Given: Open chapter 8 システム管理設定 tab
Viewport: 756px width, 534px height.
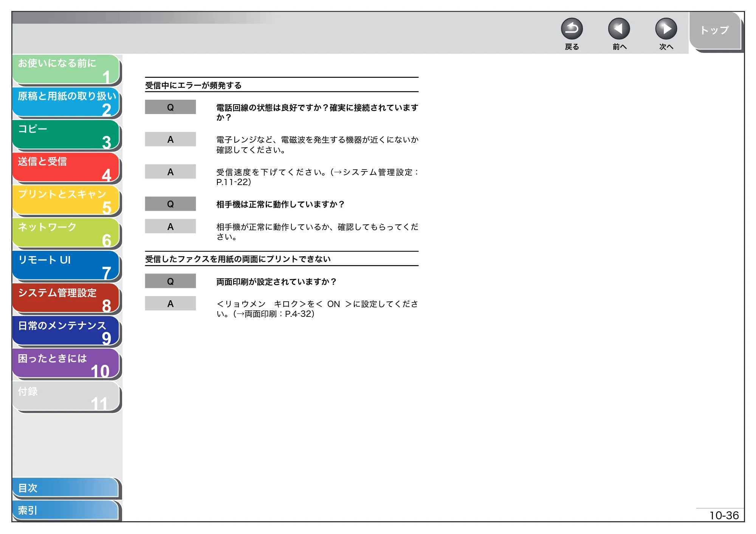Looking at the screenshot, I should click(66, 298).
